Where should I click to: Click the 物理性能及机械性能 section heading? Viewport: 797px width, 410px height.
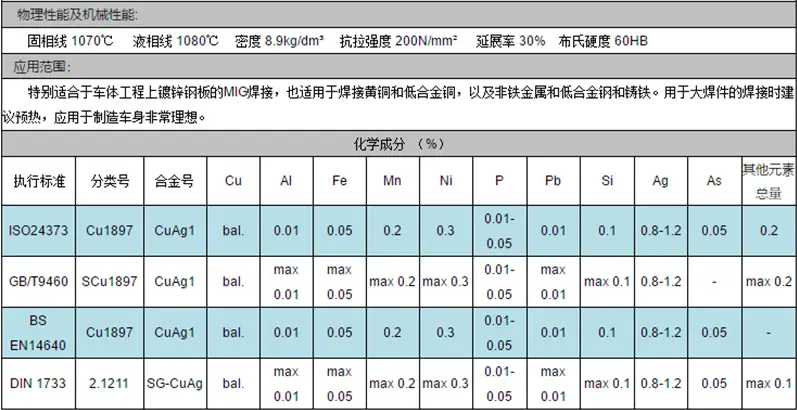click(x=75, y=14)
